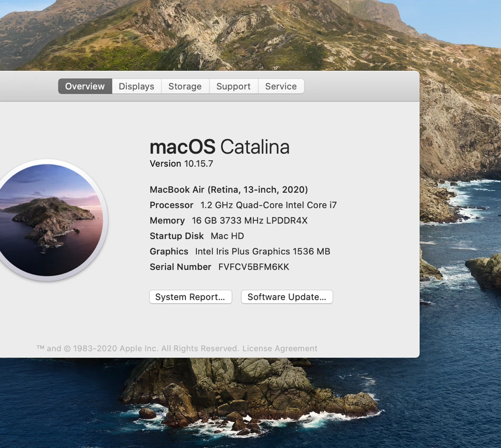Click the 1983-2020 Apple Inc. copyright text
The width and height of the screenshot is (501, 448).
click(x=138, y=348)
